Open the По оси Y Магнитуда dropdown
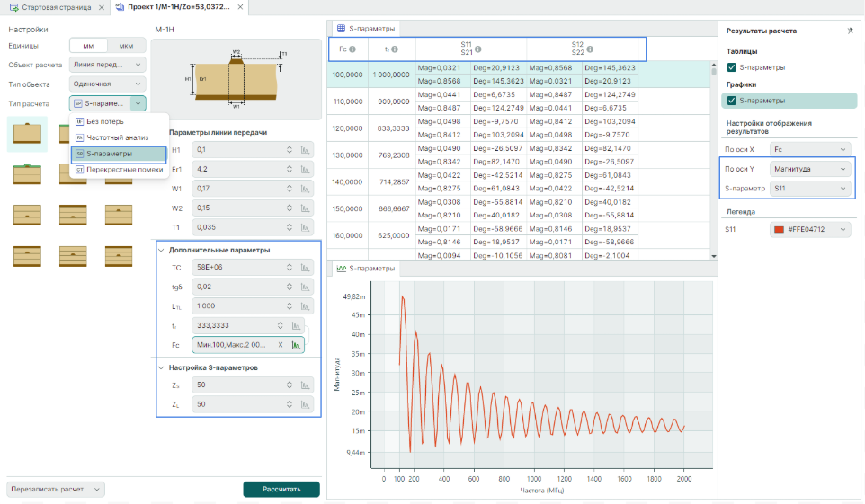Screen dimensions: 865x504 (810, 169)
